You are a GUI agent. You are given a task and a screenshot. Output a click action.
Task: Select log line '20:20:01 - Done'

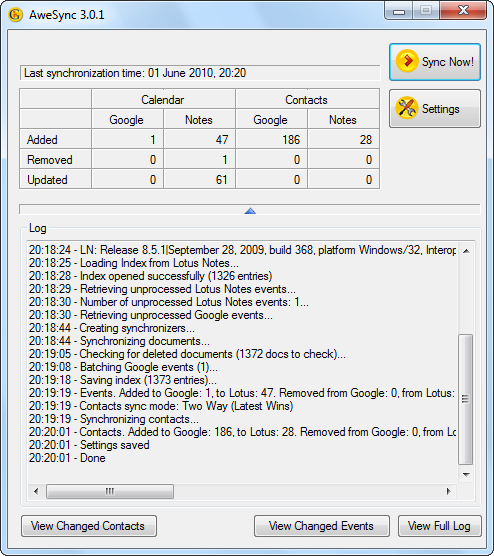67,458
